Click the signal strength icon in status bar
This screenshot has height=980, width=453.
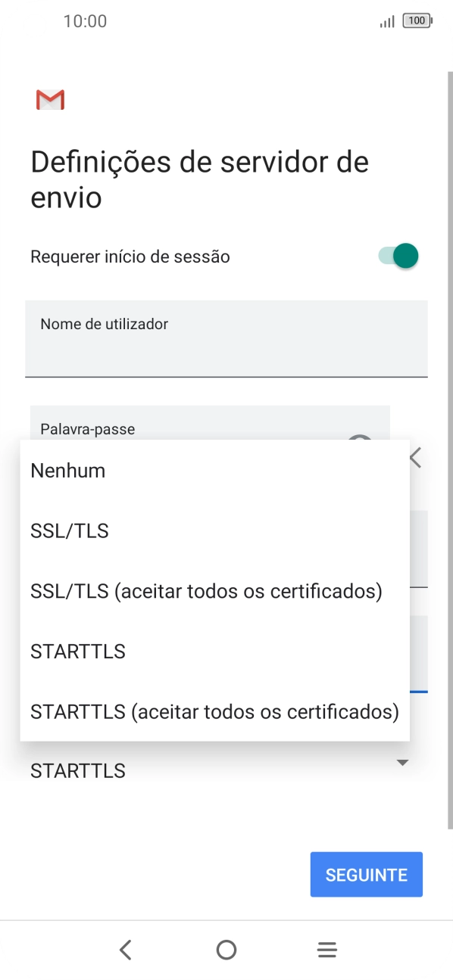tap(385, 22)
